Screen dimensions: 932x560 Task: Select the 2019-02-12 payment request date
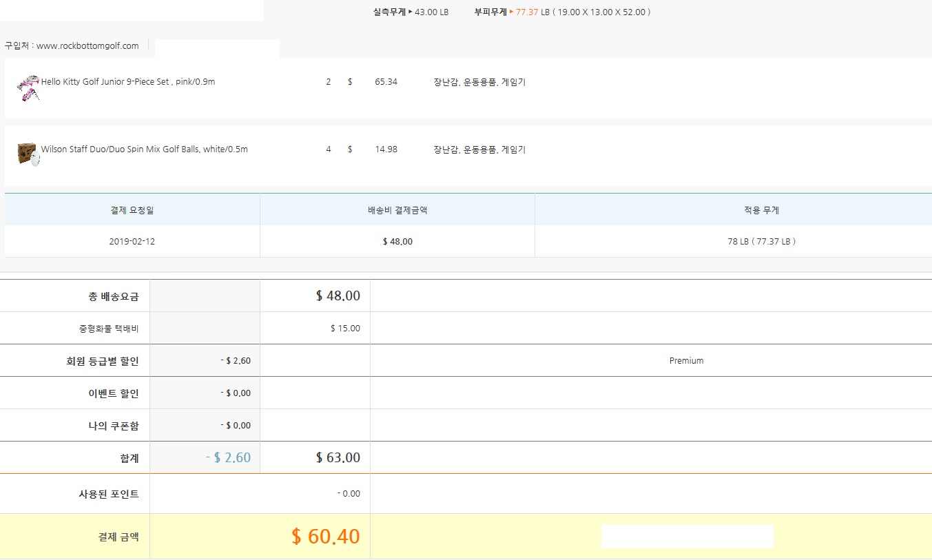(132, 242)
